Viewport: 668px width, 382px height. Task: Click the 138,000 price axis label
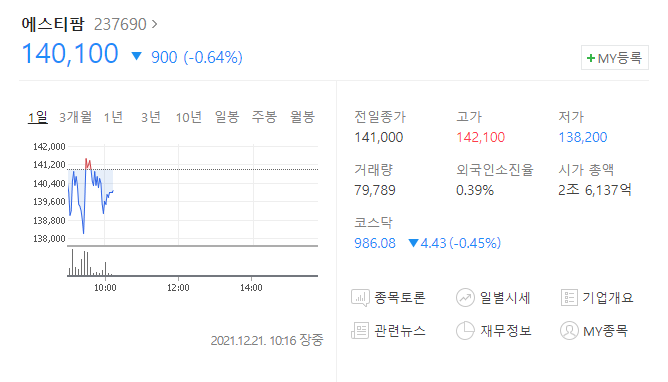[x=49, y=238]
